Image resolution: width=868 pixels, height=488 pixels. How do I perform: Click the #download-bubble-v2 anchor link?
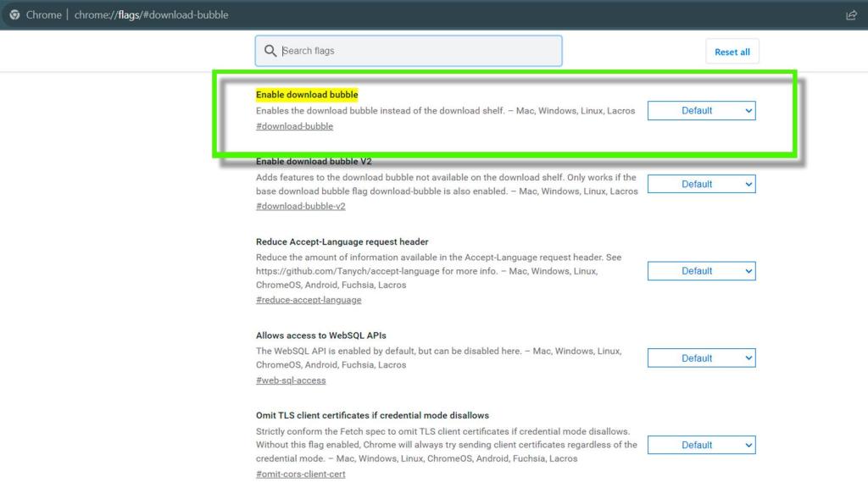point(301,206)
